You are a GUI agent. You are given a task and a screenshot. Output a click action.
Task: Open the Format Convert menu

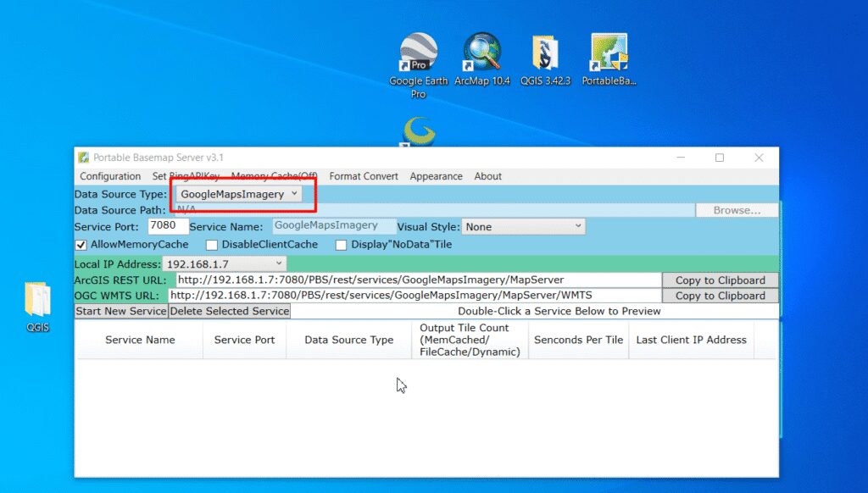[364, 176]
